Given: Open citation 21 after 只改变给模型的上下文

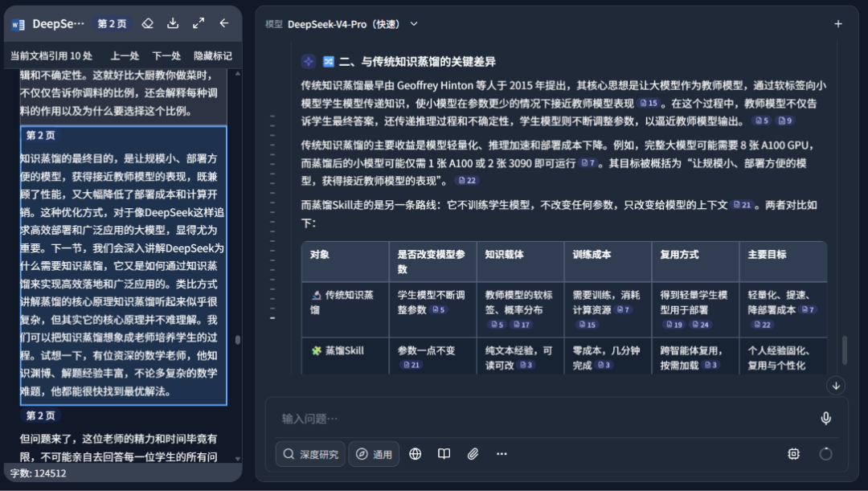Looking at the screenshot, I should coord(742,205).
